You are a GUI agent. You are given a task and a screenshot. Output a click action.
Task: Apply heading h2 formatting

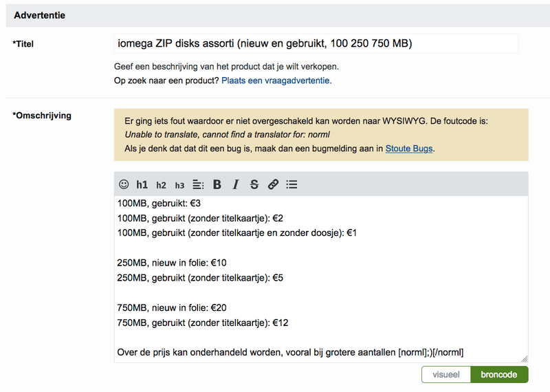point(161,185)
